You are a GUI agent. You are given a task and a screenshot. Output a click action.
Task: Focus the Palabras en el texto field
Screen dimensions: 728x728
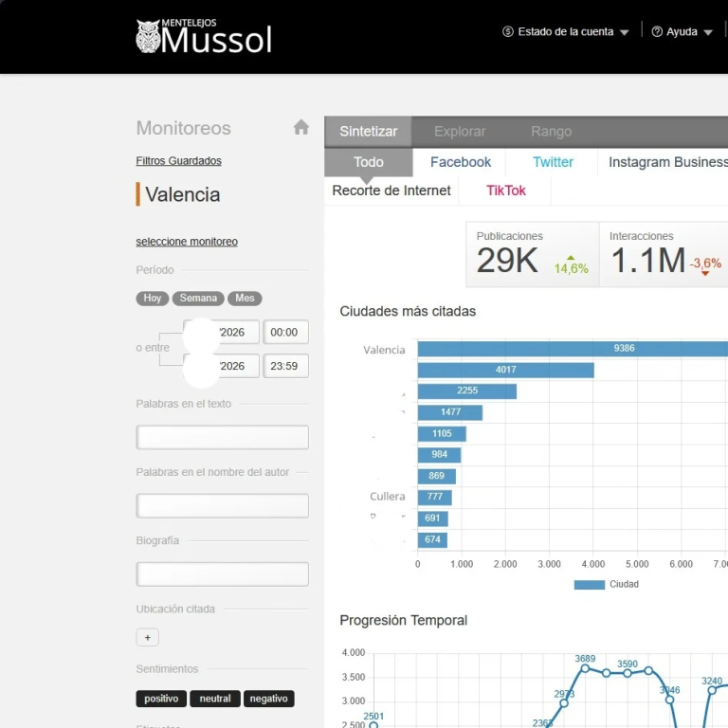(x=223, y=437)
